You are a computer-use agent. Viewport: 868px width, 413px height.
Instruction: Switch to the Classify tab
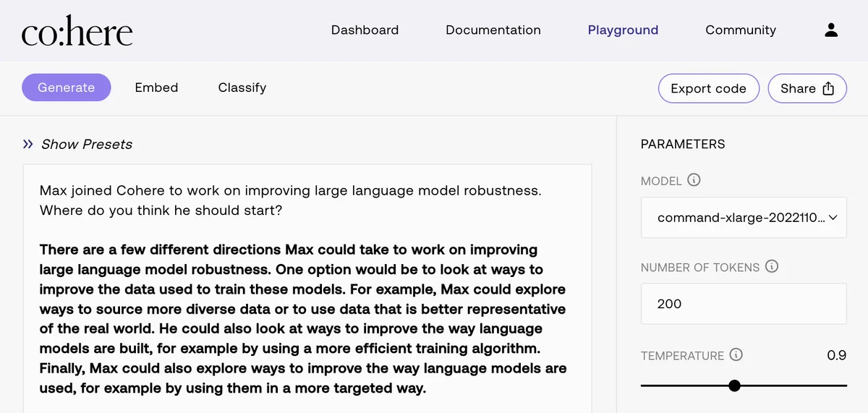coord(242,88)
